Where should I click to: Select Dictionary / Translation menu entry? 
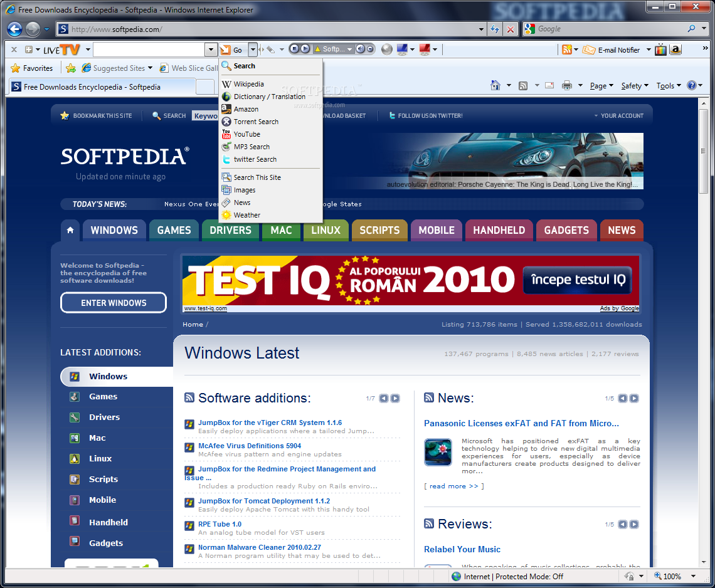point(270,97)
